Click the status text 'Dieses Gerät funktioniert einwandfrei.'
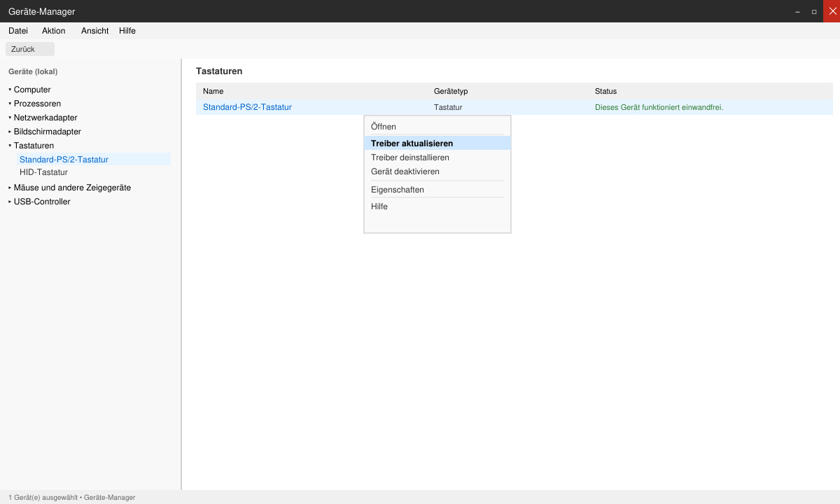This screenshot has height=504, width=840. pos(659,107)
